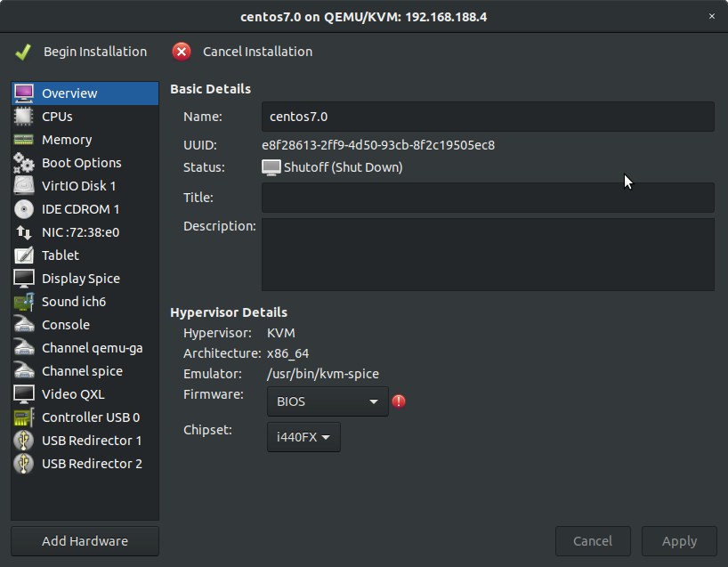Go to the Display Spice entry
The width and height of the screenshot is (728, 567).
[80, 279]
